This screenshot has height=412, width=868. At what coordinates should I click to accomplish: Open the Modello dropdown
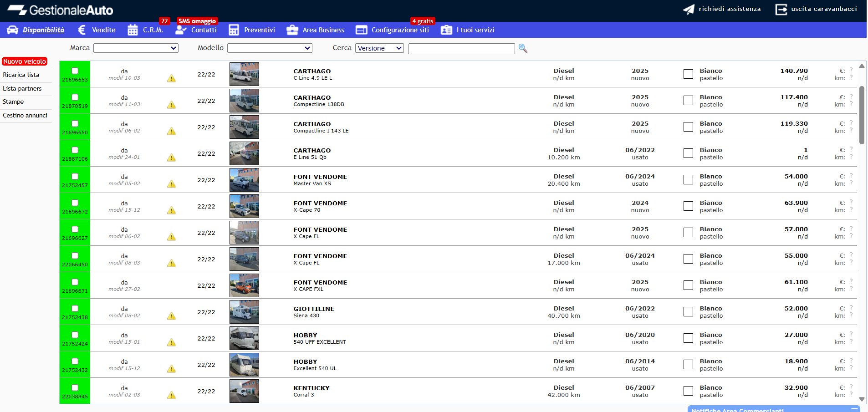pos(270,48)
